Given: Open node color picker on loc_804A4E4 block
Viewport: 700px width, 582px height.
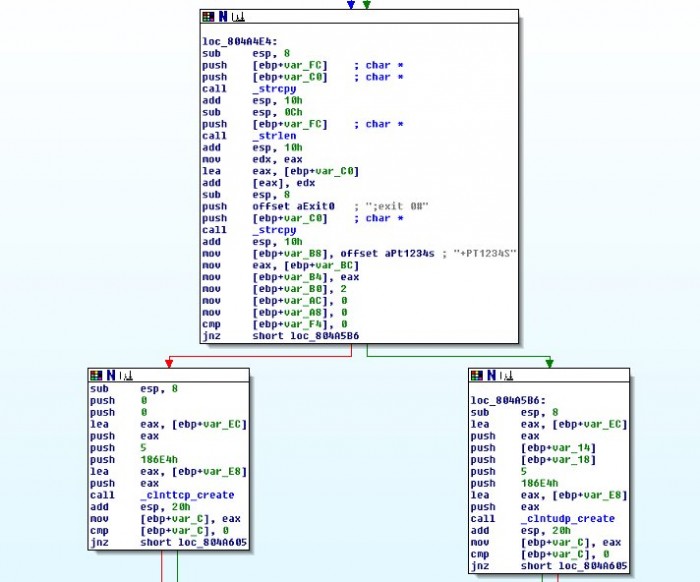Looking at the screenshot, I should pos(207,17).
